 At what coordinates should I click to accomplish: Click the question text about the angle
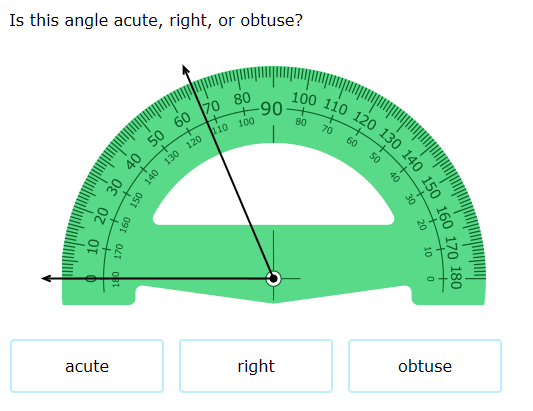(156, 20)
